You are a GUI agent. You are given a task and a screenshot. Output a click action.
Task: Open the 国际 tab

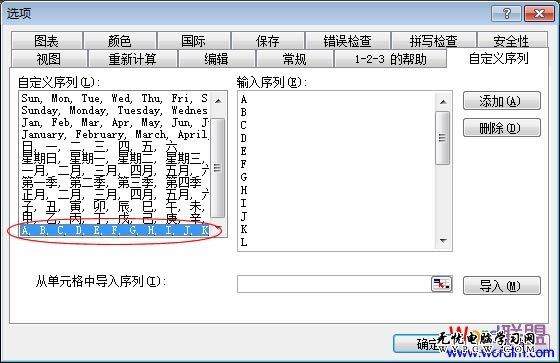point(194,41)
